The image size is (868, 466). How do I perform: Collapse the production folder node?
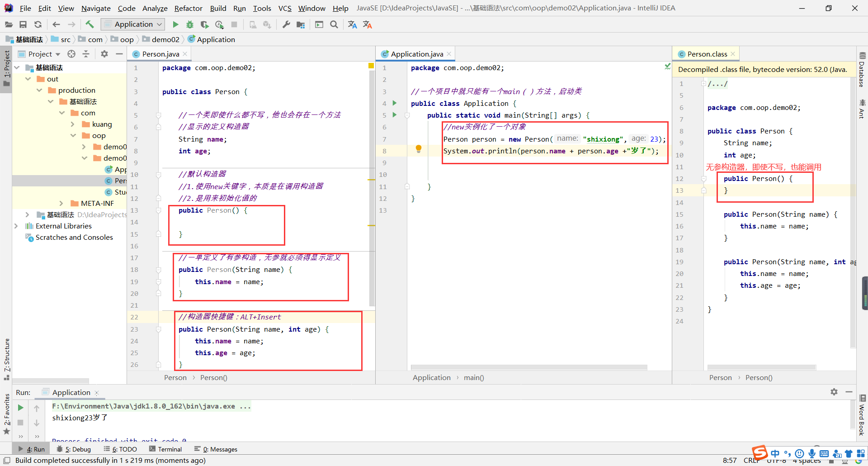[39, 90]
